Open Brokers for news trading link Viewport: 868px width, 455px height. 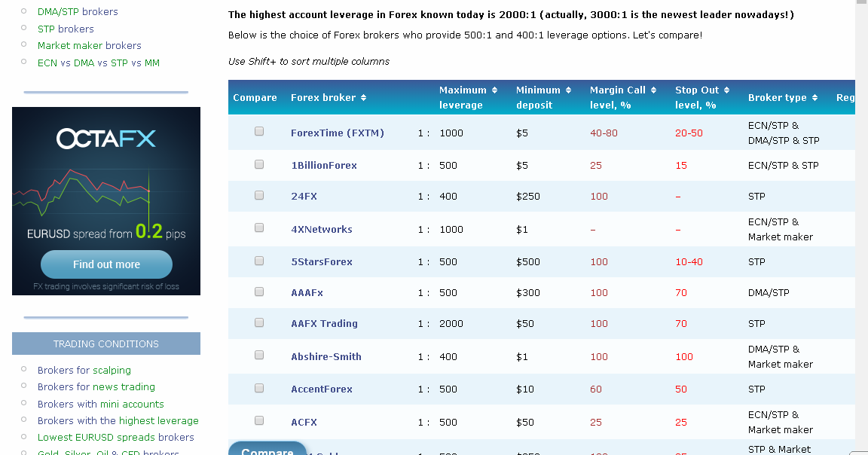click(x=96, y=387)
